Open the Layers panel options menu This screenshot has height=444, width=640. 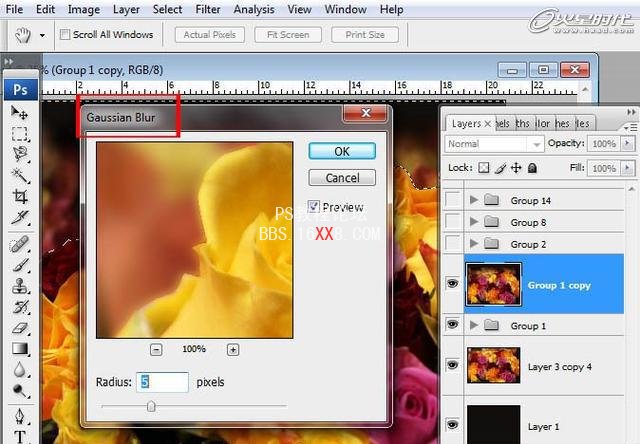pyautogui.click(x=631, y=128)
